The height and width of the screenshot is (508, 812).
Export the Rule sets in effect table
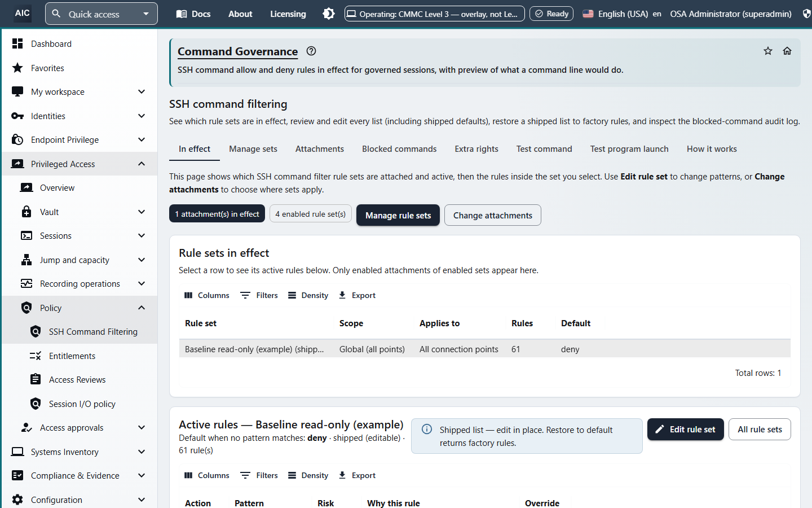357,295
